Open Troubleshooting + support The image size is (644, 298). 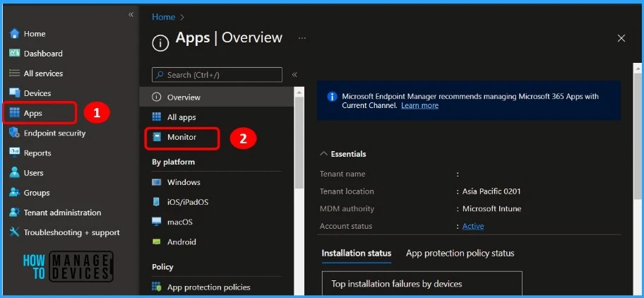(71, 232)
